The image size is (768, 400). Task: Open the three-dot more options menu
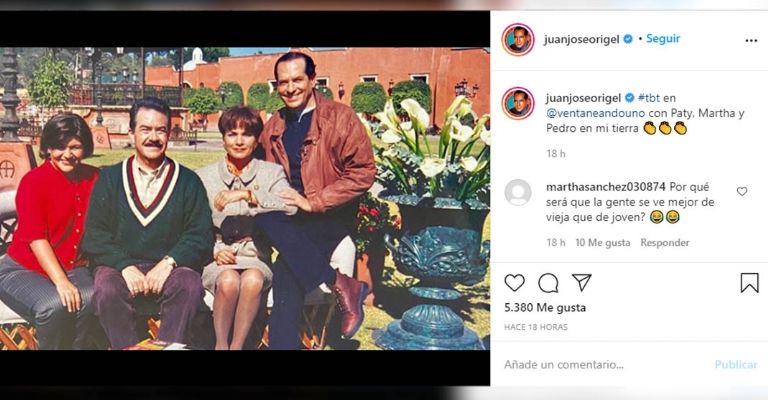coord(751,41)
